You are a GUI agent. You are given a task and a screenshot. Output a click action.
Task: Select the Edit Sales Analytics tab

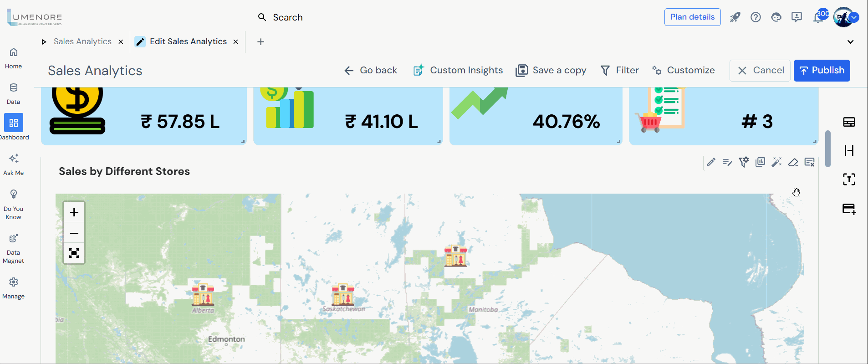tap(188, 41)
